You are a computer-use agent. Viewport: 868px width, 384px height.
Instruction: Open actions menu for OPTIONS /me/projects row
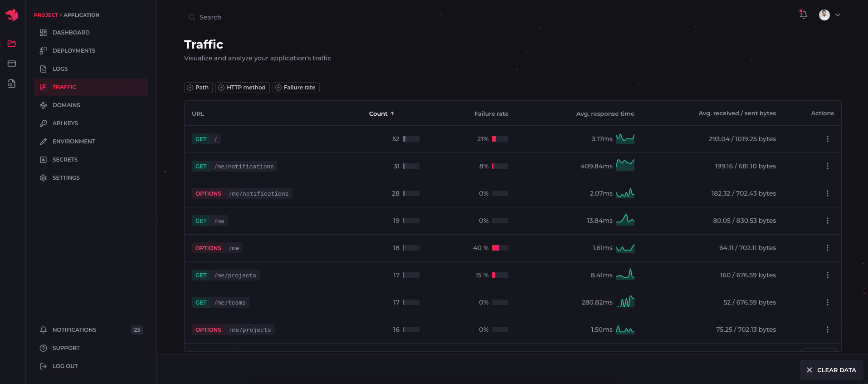(x=828, y=330)
